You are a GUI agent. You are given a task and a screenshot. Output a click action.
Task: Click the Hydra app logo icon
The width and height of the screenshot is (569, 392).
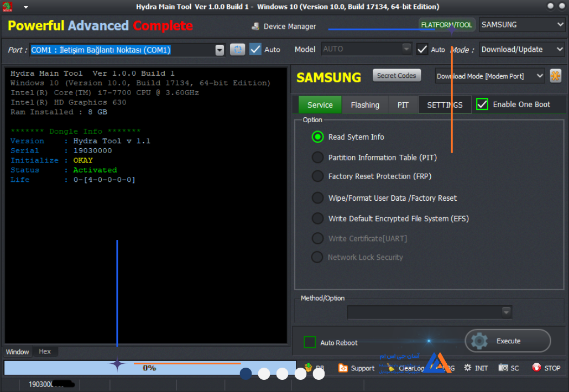click(x=7, y=7)
